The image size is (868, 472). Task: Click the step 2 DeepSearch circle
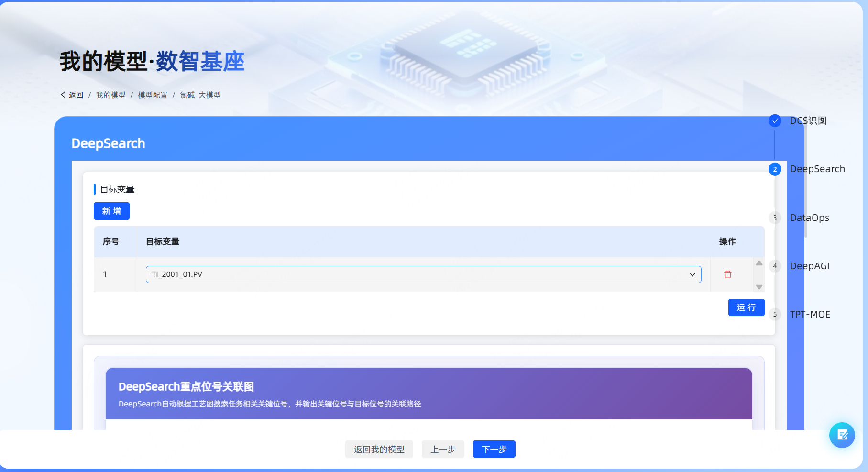(x=775, y=169)
